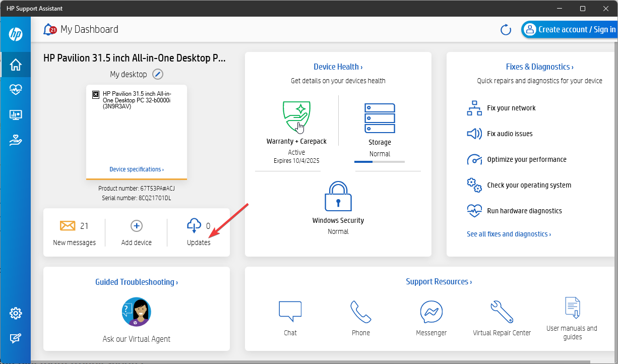
Task: Click the Phone support icon
Action: [x=361, y=312]
